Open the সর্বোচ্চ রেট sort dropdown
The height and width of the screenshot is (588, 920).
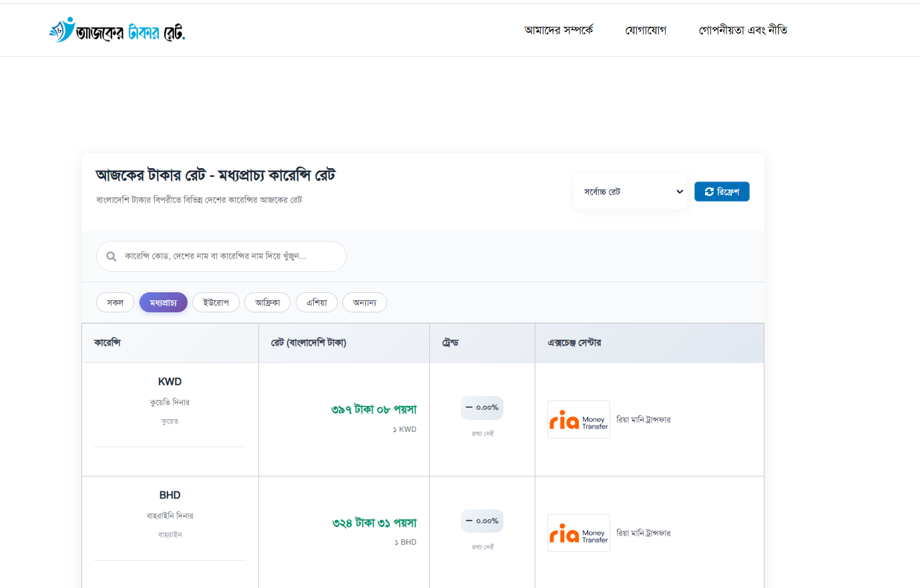[630, 192]
